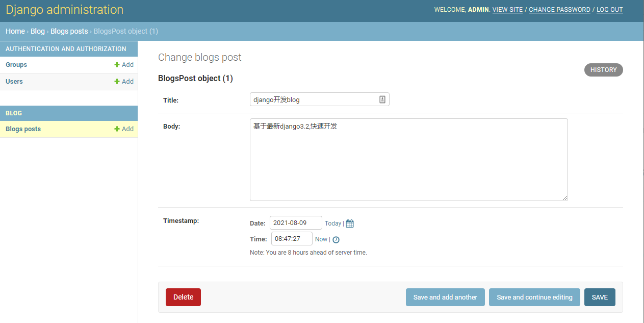The width and height of the screenshot is (644, 323).
Task: Open Groups in the sidebar
Action: tap(16, 65)
